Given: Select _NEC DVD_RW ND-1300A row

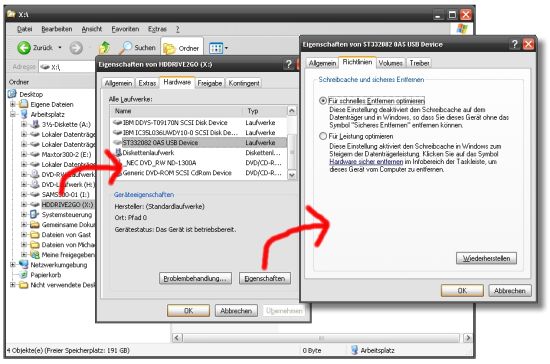Looking at the screenshot, I should click(199, 163).
